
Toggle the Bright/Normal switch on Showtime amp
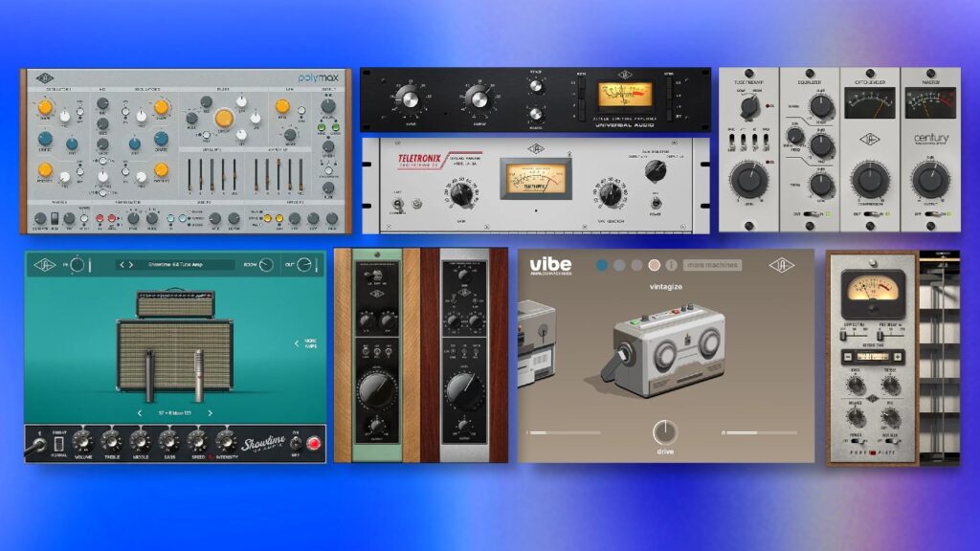58,444
